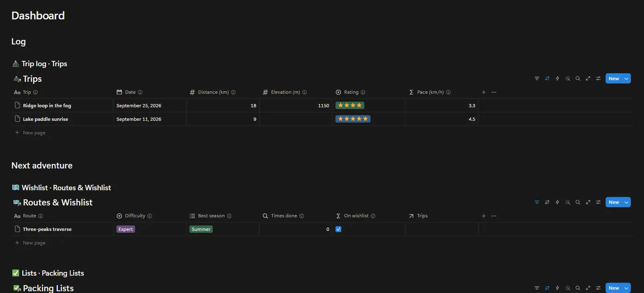Open the Times done column header menu
The height and width of the screenshot is (293, 644).
[x=296, y=216]
